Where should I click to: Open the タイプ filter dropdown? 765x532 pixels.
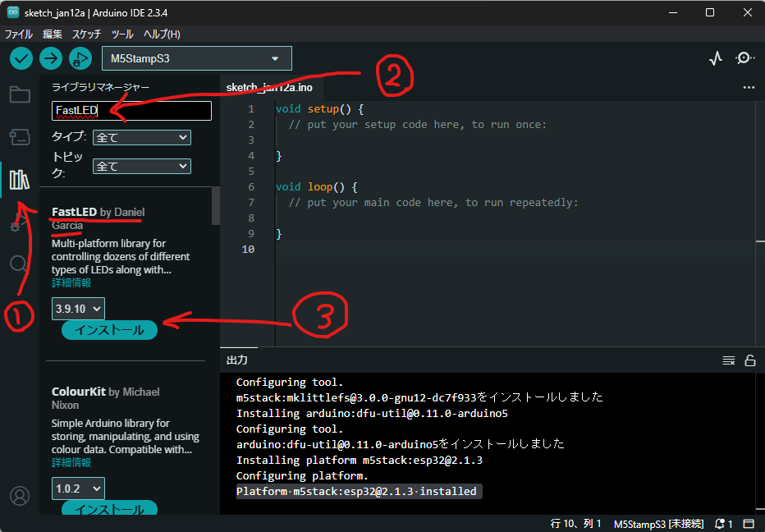[141, 138]
